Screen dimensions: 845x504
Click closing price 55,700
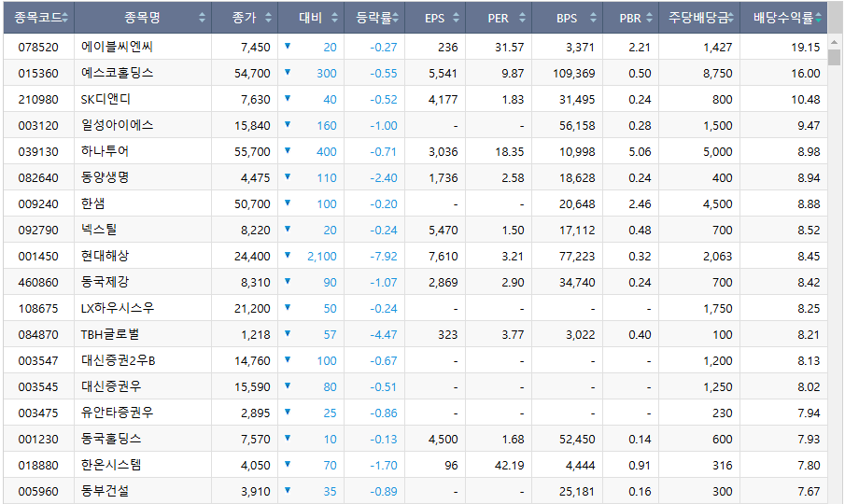252,152
